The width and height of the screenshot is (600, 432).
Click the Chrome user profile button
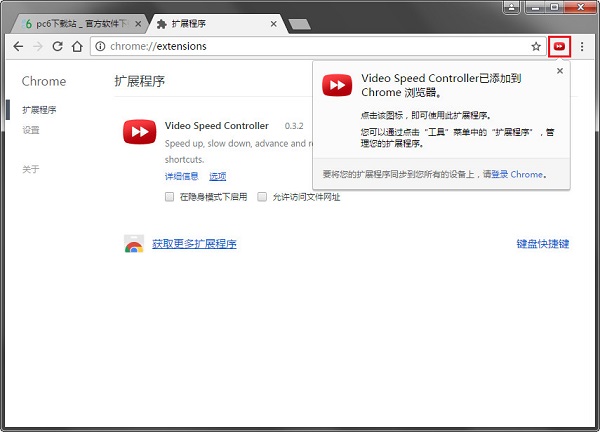point(512,7)
